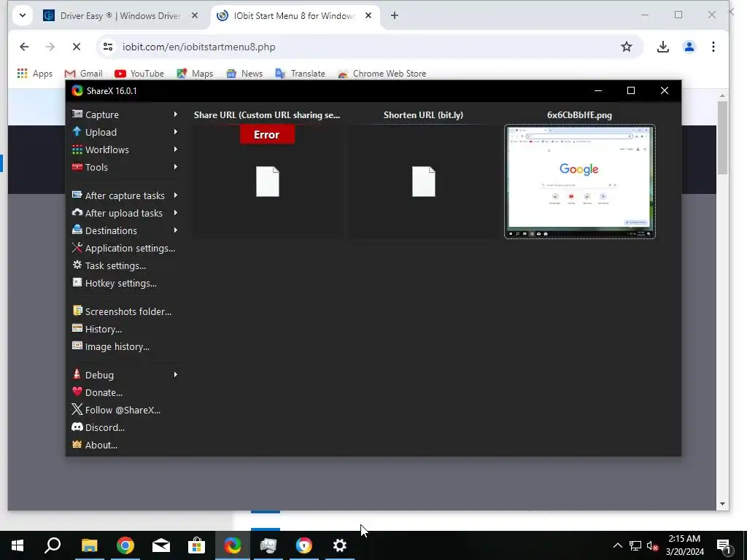Select the 6x6CbBbIfE.png thumbnail
This screenshot has height=560, width=747.
(x=579, y=181)
